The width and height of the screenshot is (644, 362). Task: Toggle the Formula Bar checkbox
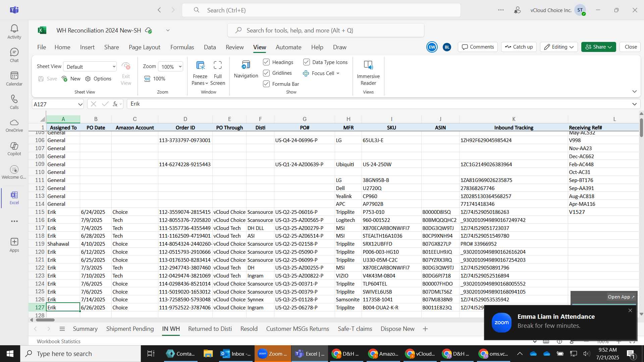pyautogui.click(x=266, y=84)
